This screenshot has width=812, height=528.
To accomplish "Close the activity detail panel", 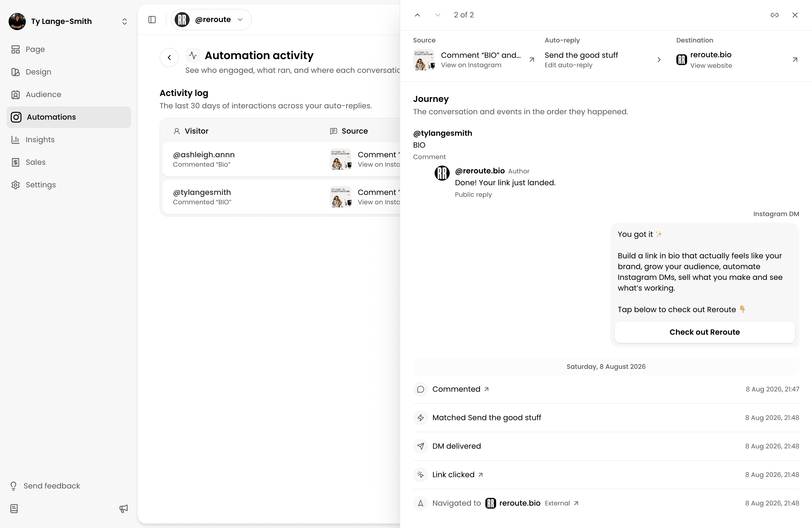I will coord(795,15).
